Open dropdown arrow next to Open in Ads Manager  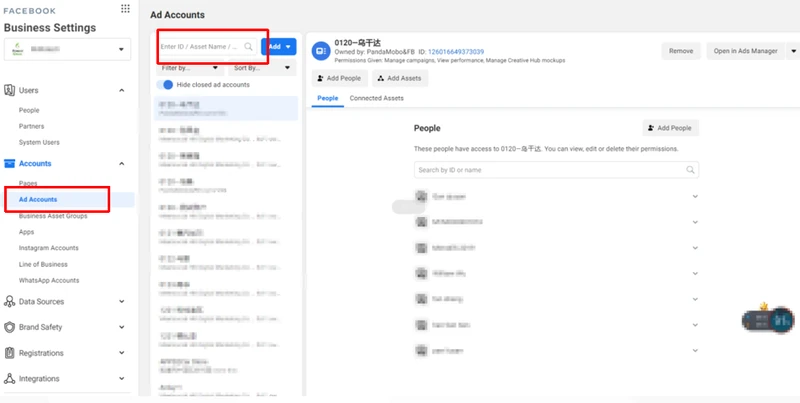(x=793, y=51)
